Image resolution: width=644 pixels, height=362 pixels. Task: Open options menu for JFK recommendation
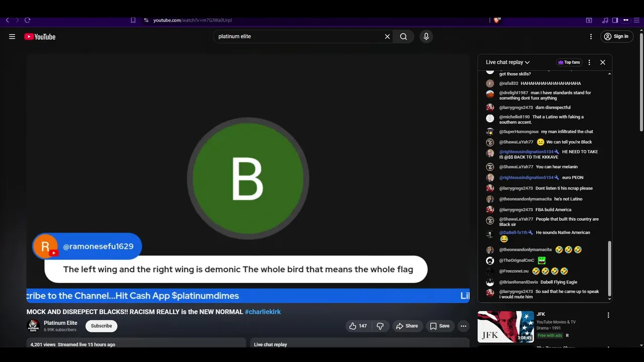click(608, 315)
